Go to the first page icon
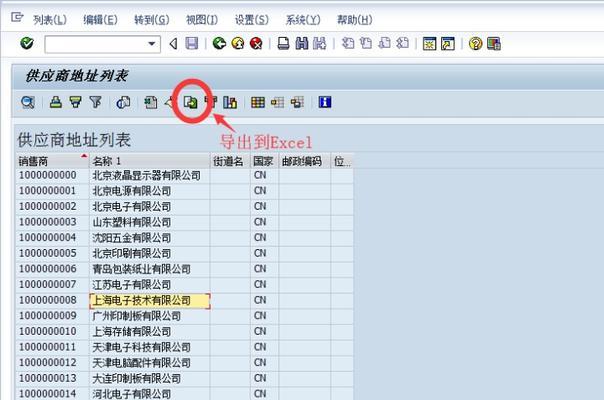This screenshot has height=400, width=604. [x=348, y=43]
